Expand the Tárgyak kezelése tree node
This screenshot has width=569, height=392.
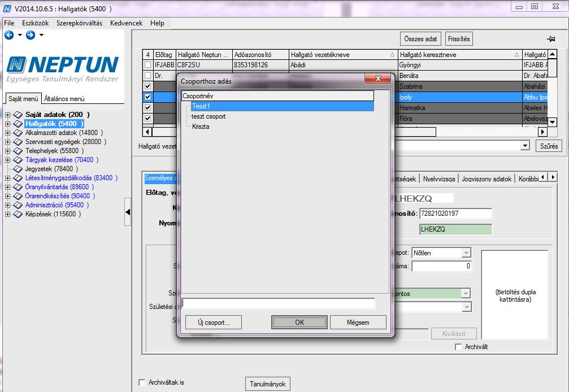tap(7, 160)
